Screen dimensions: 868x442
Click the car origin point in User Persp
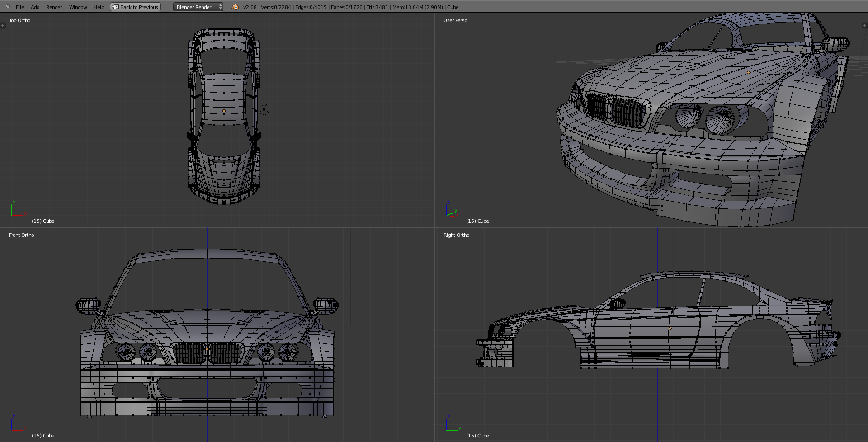pos(748,72)
